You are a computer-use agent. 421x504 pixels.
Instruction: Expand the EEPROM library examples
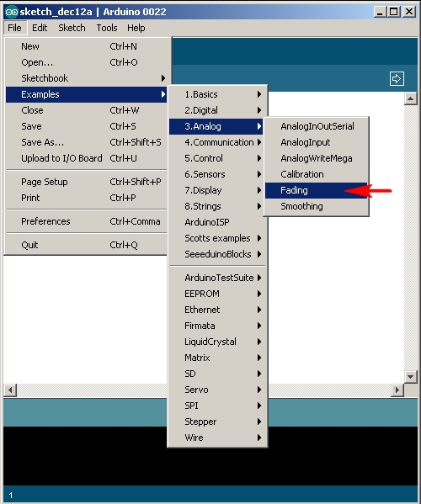point(217,294)
